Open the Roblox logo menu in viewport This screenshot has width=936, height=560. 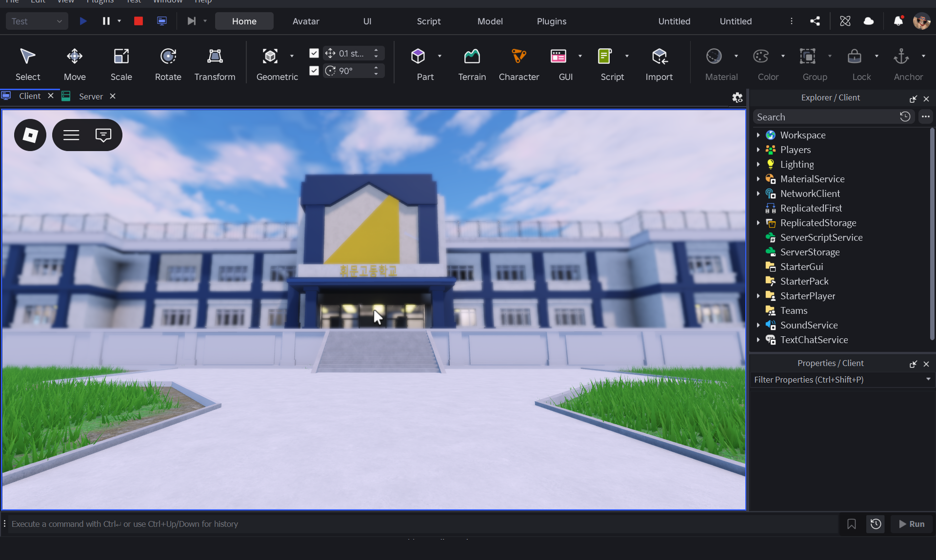[30, 135]
